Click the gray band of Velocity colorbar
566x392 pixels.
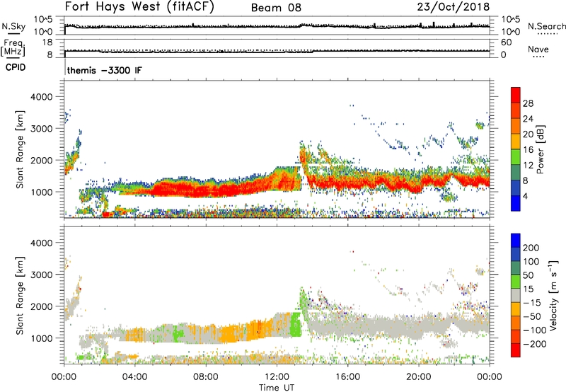tap(516, 296)
